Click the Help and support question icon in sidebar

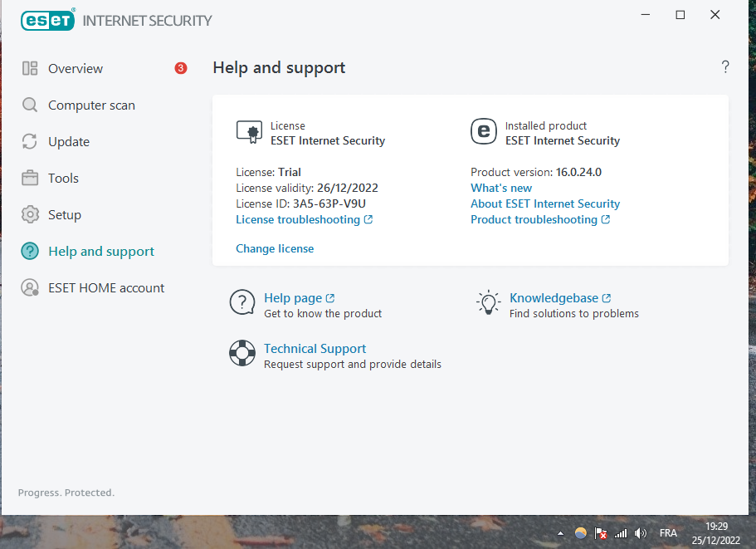pyautogui.click(x=30, y=251)
